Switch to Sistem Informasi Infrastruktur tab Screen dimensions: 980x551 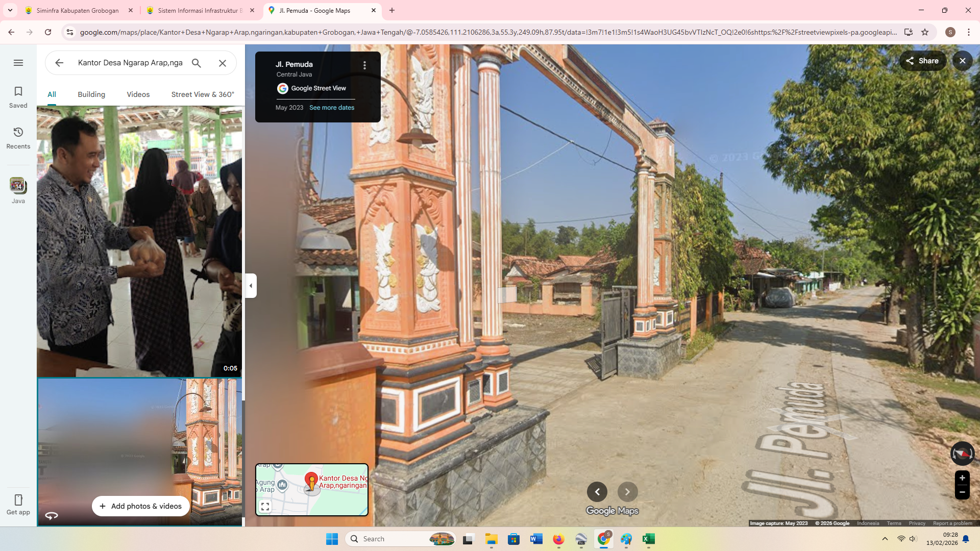200,10
